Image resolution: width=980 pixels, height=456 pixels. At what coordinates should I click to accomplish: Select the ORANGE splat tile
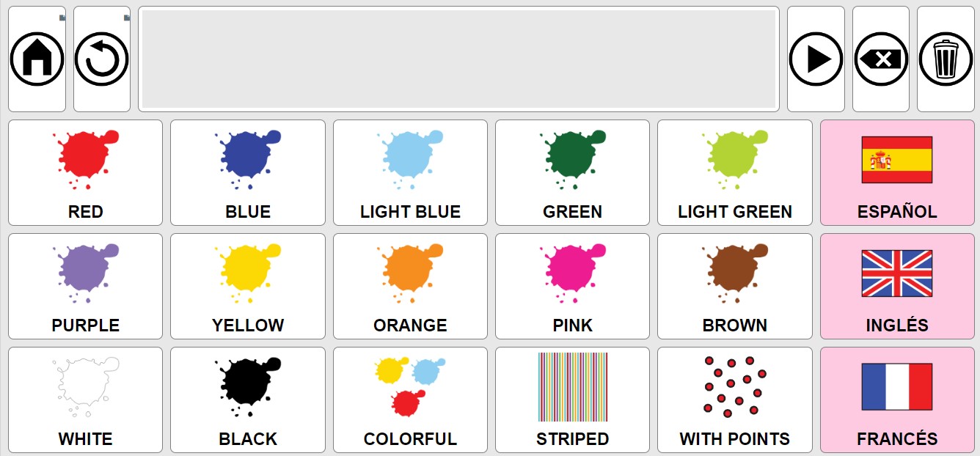pos(410,287)
